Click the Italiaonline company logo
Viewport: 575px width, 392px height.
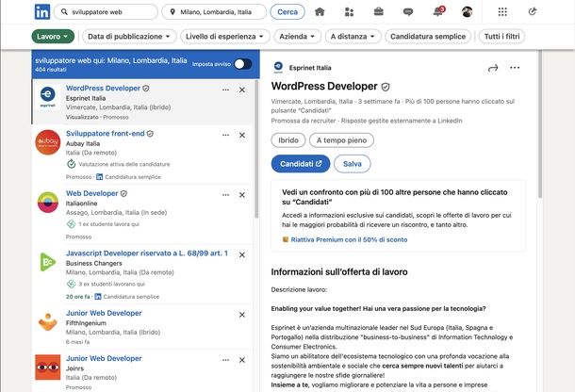(48, 202)
